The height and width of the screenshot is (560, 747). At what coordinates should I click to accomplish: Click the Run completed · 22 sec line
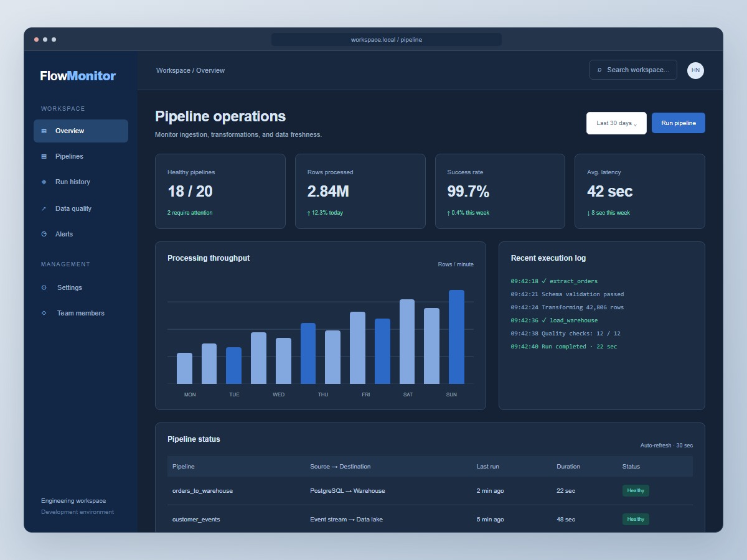pos(564,347)
